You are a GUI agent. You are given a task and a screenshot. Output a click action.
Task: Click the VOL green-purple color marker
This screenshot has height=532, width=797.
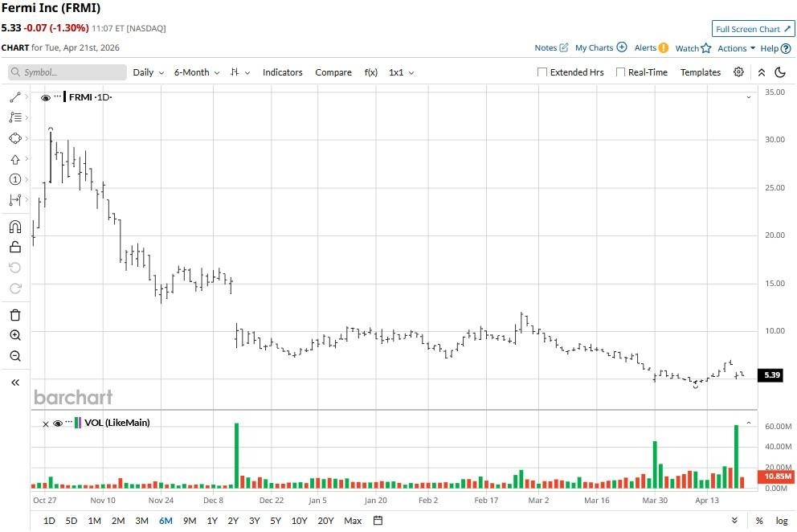click(78, 423)
